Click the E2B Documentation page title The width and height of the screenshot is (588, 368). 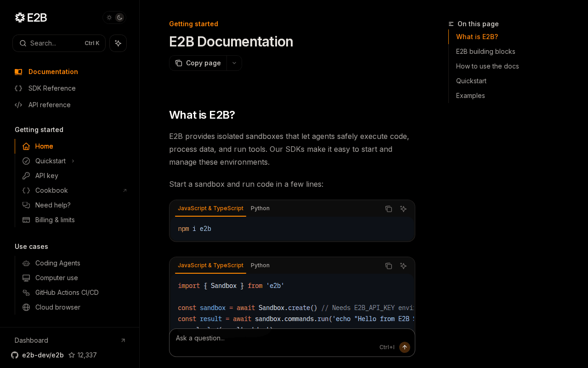[x=231, y=42]
